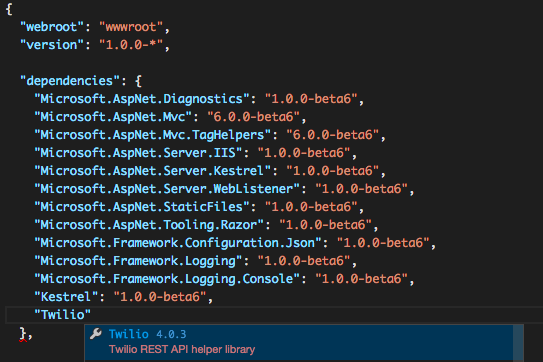Click Microsoft.Framework.Configuration.Json package name
The height and width of the screenshot is (362, 543).
[x=178, y=243]
